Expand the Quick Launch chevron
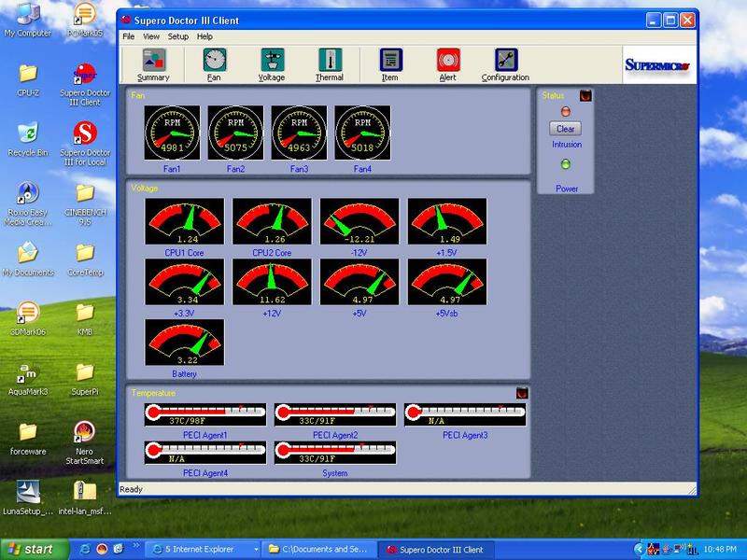This screenshot has width=747, height=560. tap(135, 545)
